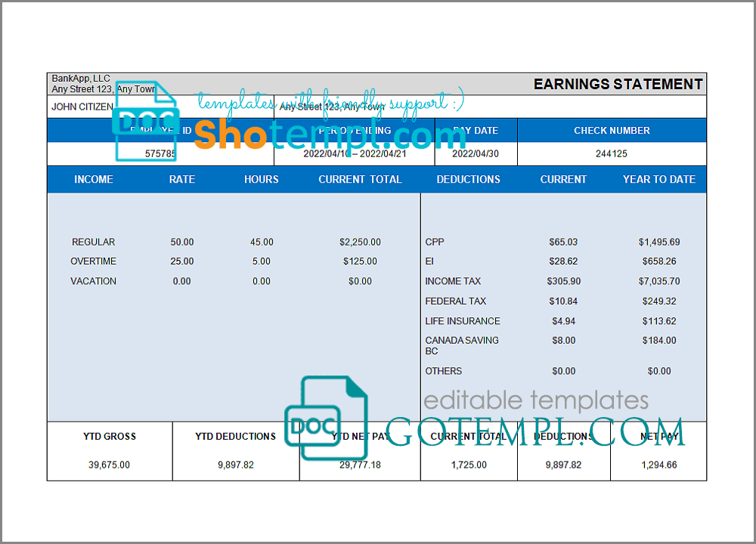The image size is (756, 544).
Task: Click the pay date 2022/04/30
Action: click(476, 153)
